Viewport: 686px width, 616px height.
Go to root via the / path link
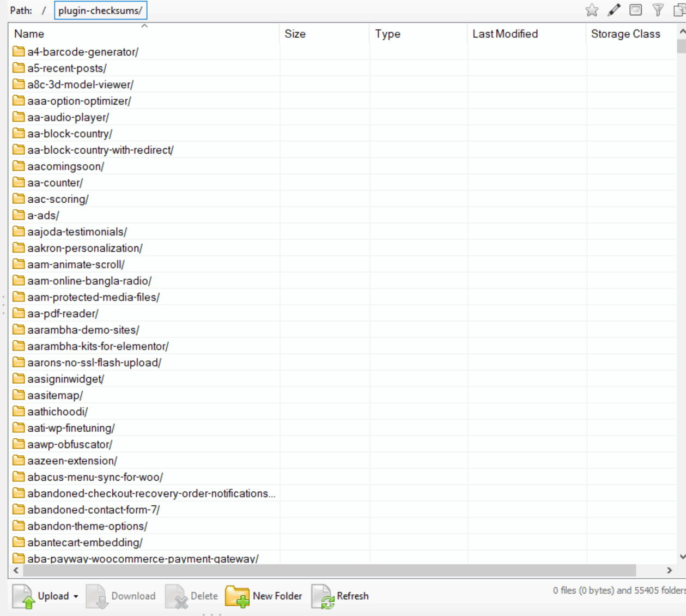coord(44,10)
